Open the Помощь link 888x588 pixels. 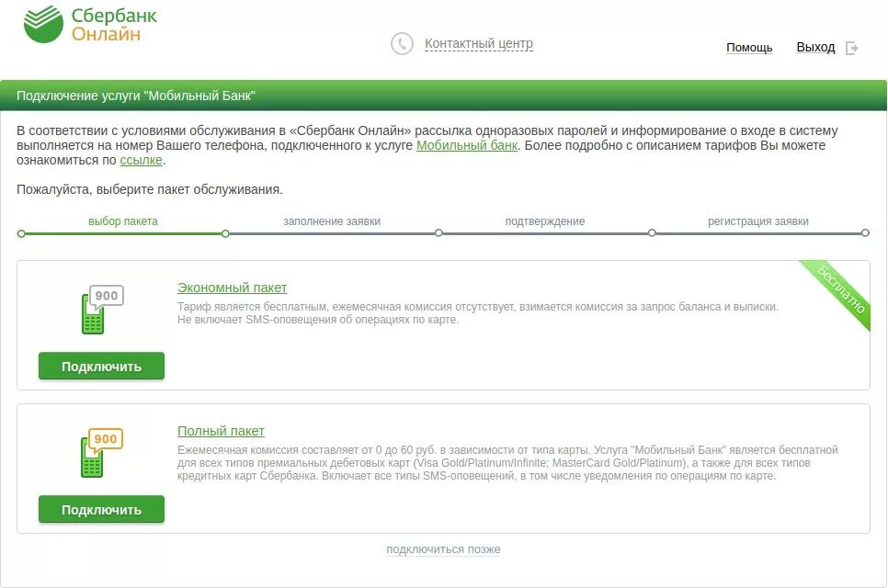coord(749,48)
